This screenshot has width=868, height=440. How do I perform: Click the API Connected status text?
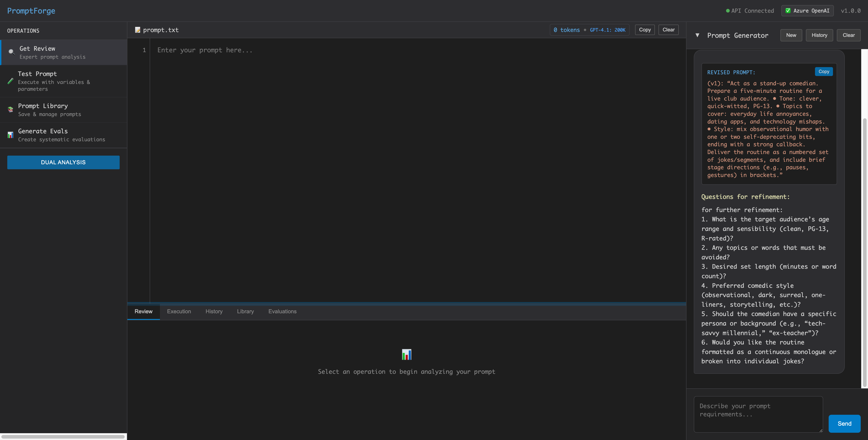click(x=752, y=11)
